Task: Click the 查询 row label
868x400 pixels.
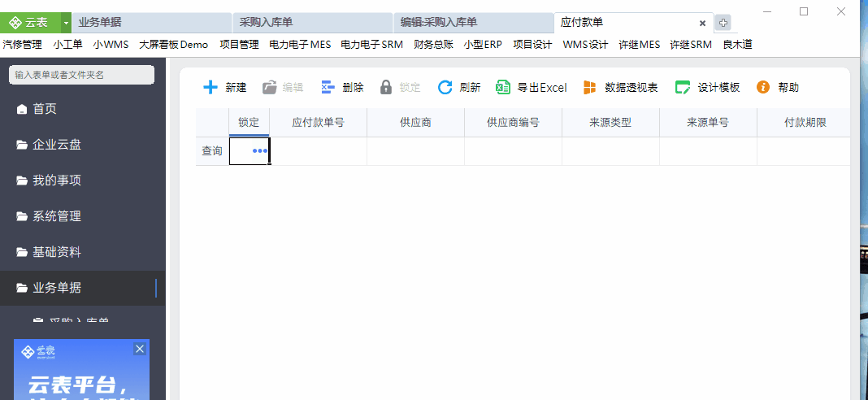Action: [212, 150]
